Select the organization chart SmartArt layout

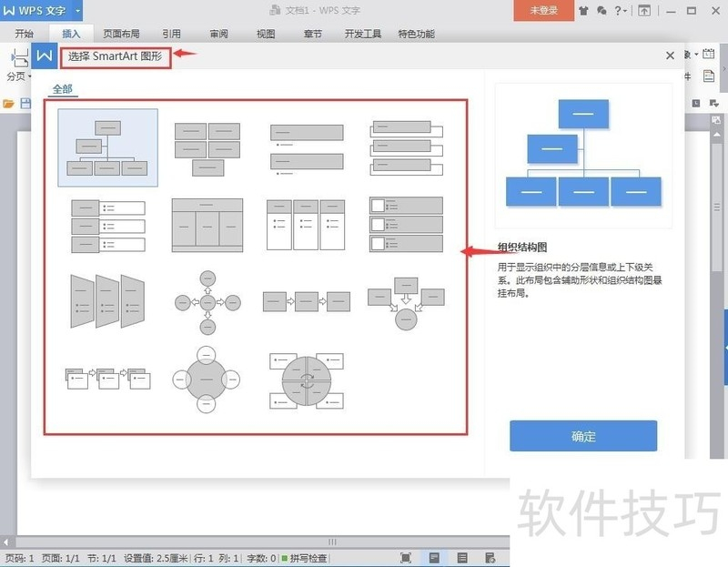[106, 146]
